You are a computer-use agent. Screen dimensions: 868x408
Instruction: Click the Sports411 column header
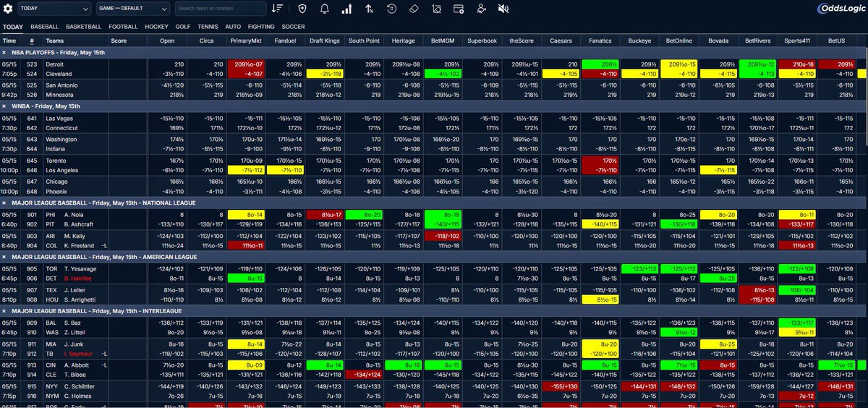point(798,41)
